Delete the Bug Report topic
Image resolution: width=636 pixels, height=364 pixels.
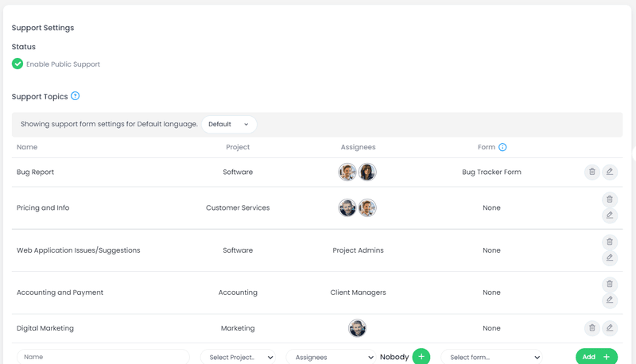click(591, 172)
